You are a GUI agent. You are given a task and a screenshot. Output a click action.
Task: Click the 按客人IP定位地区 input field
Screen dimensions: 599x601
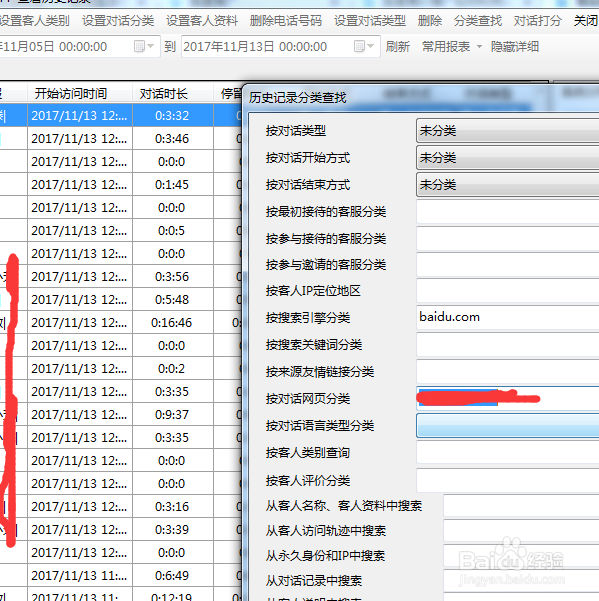coord(507,291)
